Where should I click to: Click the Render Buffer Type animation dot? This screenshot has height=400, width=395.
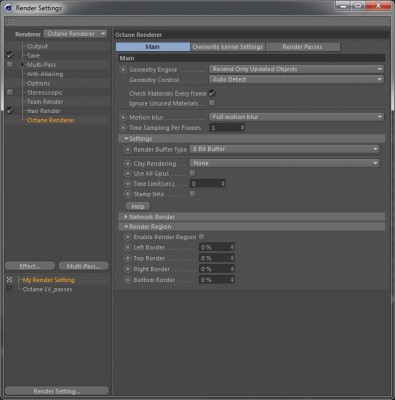point(127,149)
